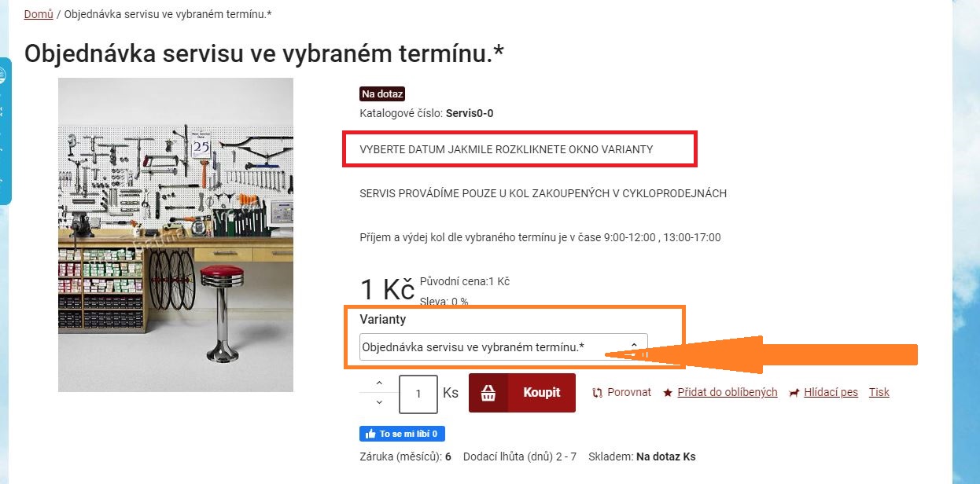Click the Na dotaz availability badge
Screen dimensions: 980x484
(382, 94)
